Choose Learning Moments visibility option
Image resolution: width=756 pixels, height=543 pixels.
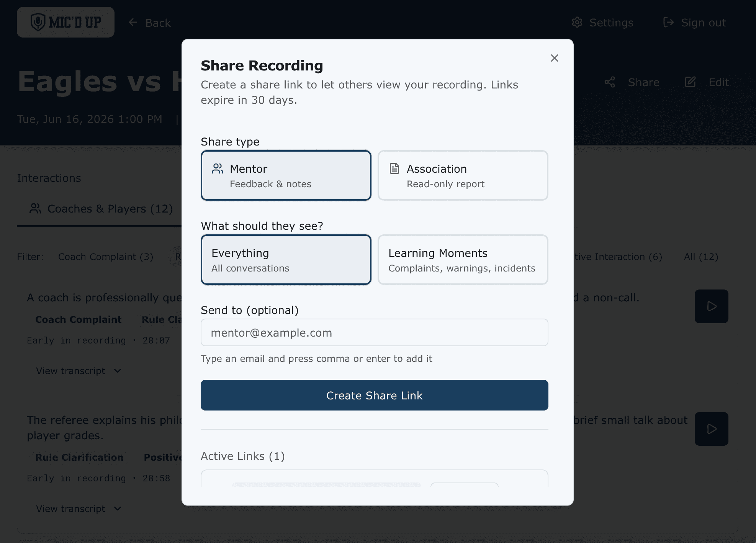coord(463,260)
